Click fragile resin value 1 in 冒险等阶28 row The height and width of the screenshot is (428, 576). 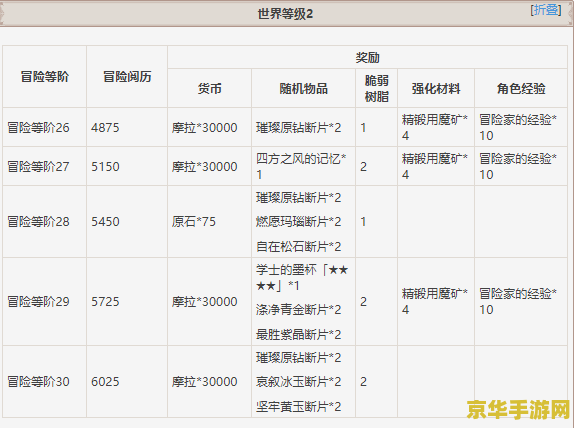pos(363,222)
